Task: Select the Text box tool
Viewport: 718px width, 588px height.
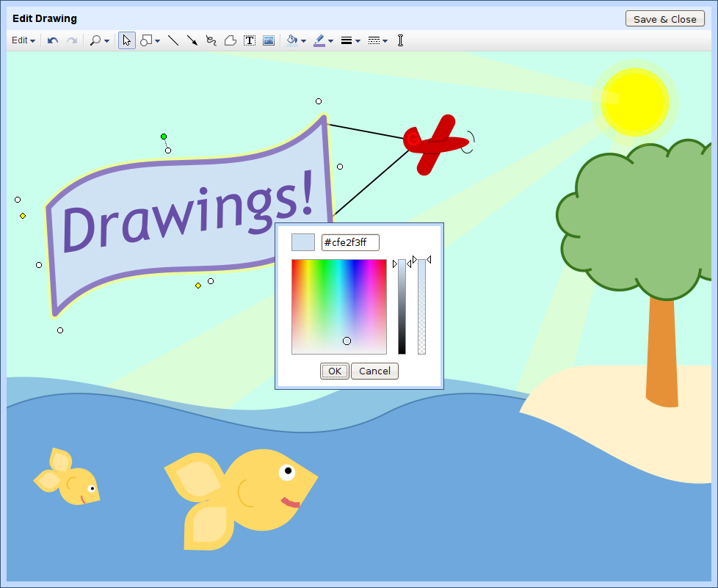Action: pyautogui.click(x=250, y=40)
